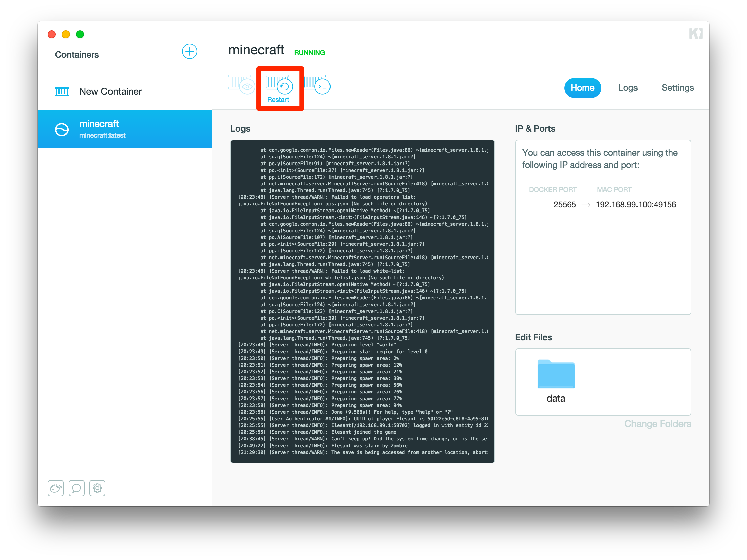Click the 192.168.99.100:49156 address
This screenshot has height=560, width=747.
pos(635,204)
